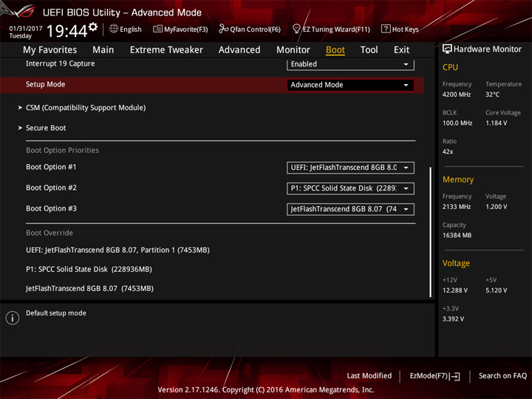
Task: Click BCLK value 100.0 MHz
Action: click(x=457, y=123)
